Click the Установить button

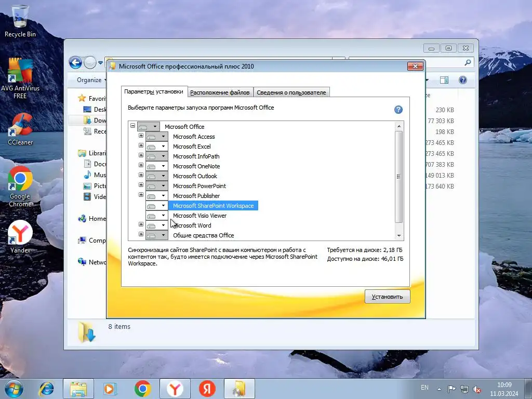pyautogui.click(x=387, y=297)
